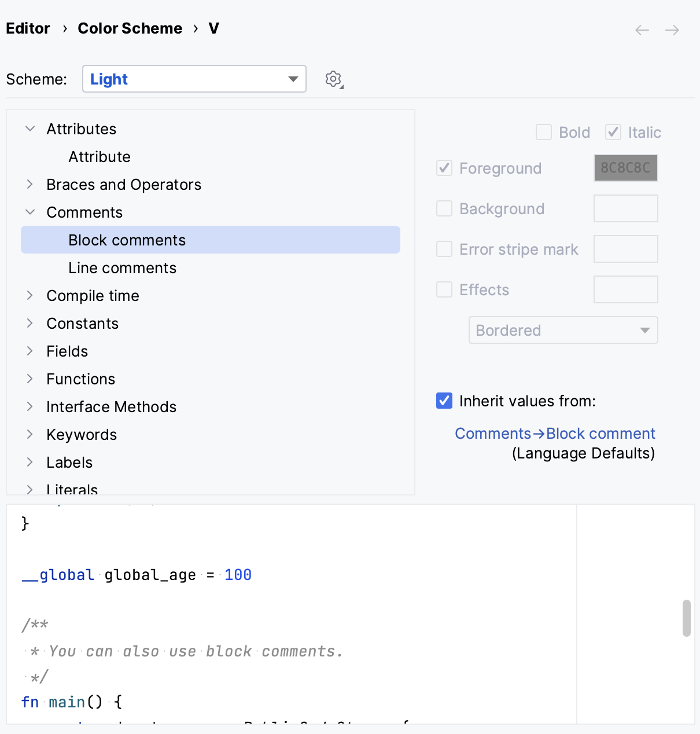Click the 8C8C8C foreground color swatch
Viewport: 700px width, 734px height.
coord(625,168)
